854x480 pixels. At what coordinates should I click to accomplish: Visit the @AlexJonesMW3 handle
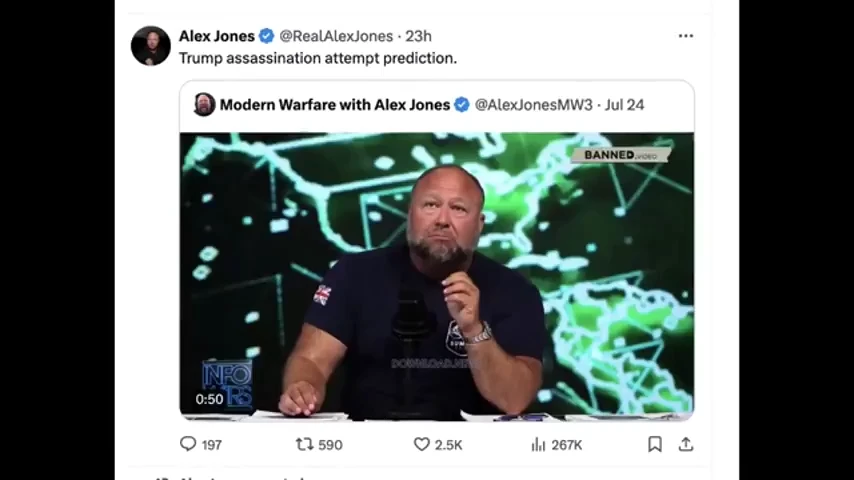534,105
